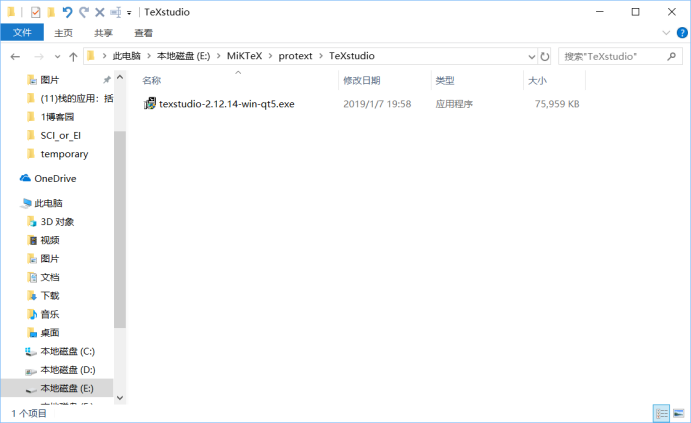The height and width of the screenshot is (423, 691).
Task: Select OneDrive in the navigation pane
Action: click(55, 178)
